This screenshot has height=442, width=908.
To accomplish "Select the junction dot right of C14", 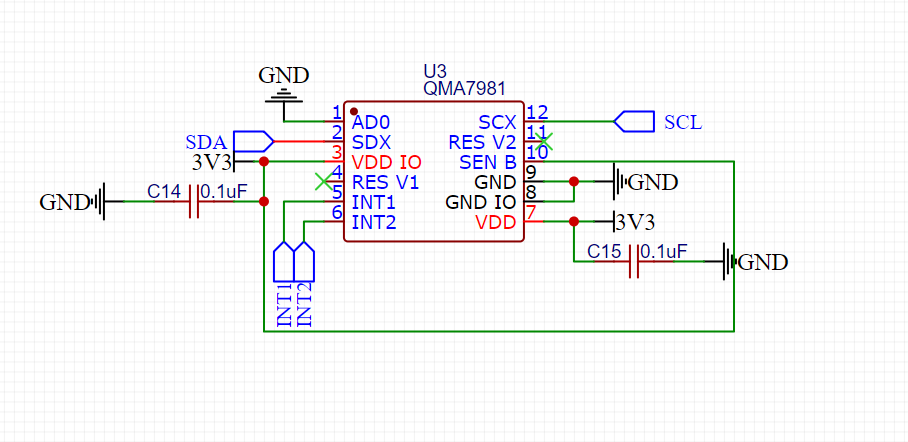I will tap(263, 202).
